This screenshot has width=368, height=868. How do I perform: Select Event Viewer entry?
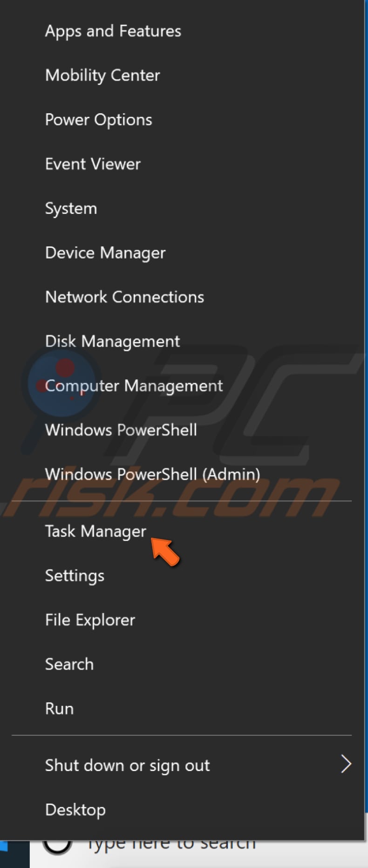[93, 164]
